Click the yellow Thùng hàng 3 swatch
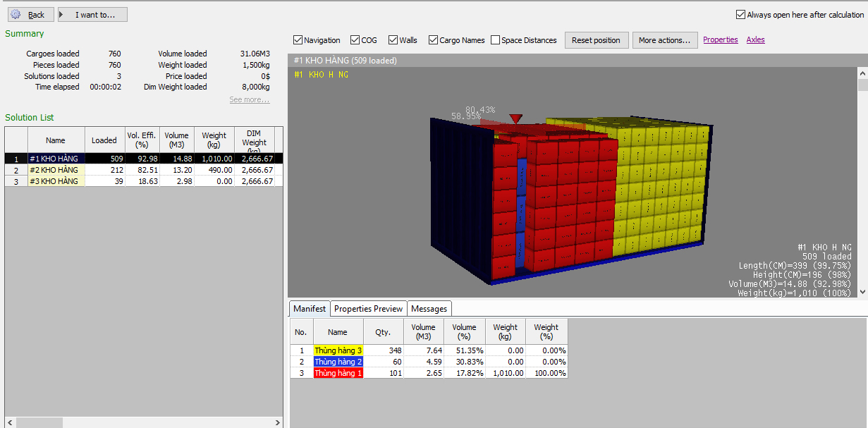This screenshot has width=868, height=428. point(338,350)
